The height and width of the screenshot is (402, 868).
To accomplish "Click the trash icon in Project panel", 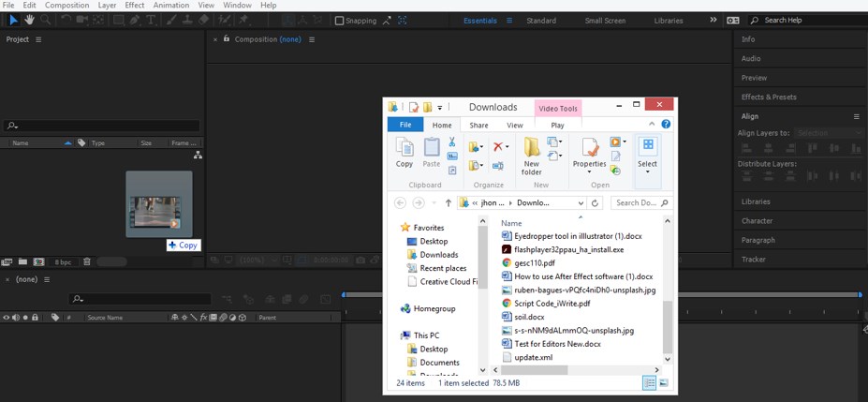I will click(87, 261).
